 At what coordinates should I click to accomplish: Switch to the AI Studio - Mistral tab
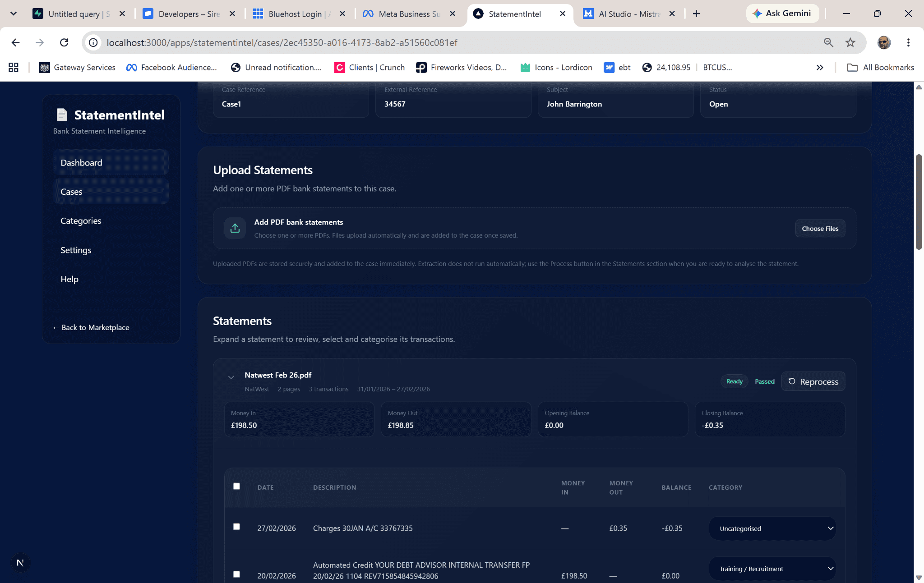tap(630, 14)
